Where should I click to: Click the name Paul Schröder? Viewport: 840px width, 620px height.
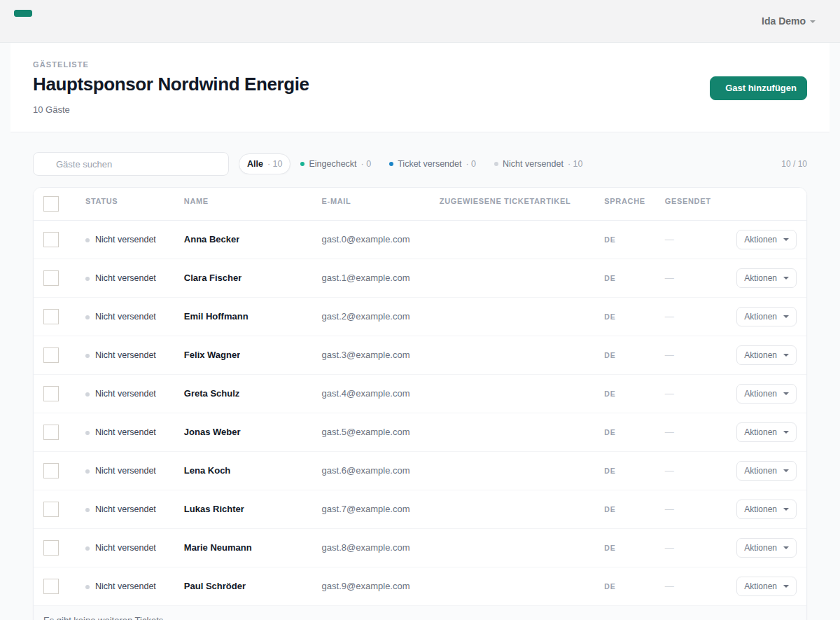coord(215,586)
